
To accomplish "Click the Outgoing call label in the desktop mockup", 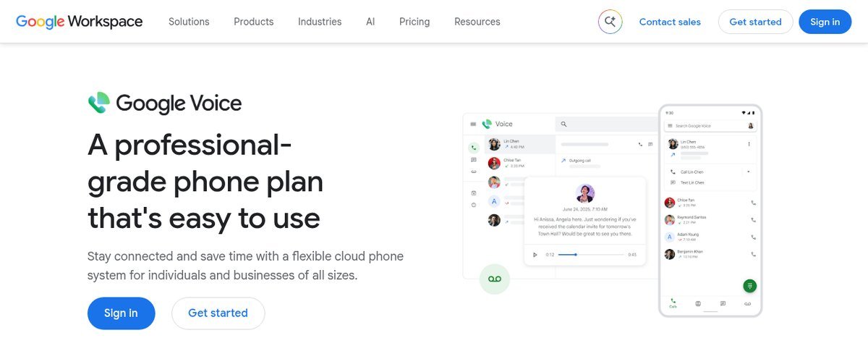I will tap(581, 161).
